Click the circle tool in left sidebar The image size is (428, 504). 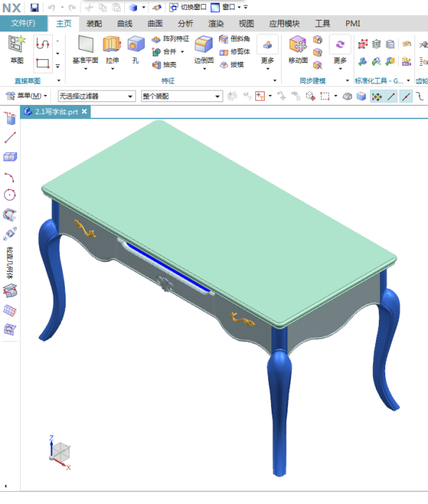[10, 194]
